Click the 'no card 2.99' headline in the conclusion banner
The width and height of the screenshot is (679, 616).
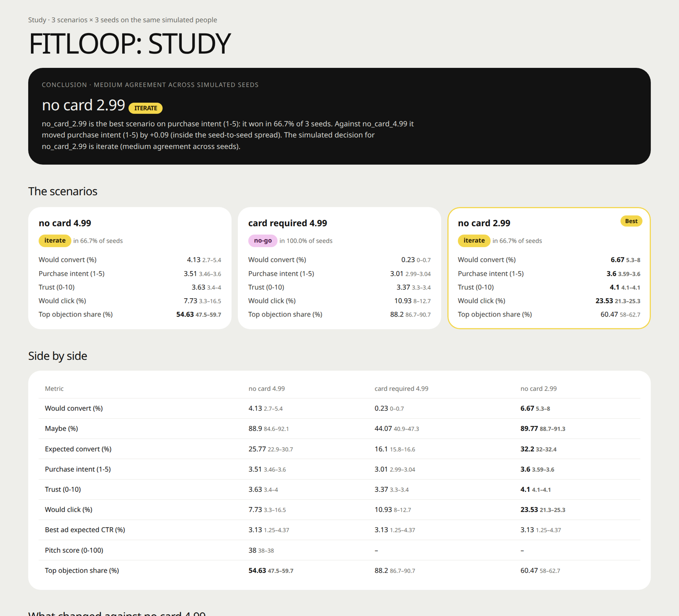84,105
